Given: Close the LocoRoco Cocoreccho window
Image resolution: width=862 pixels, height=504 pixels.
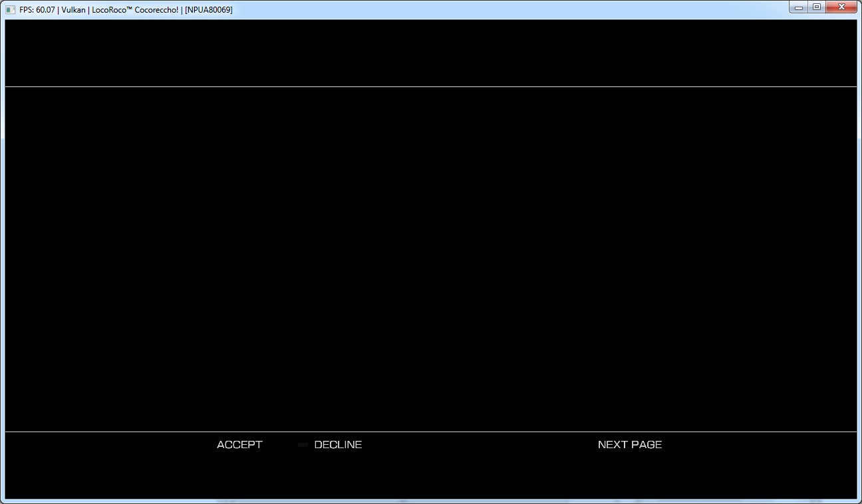Looking at the screenshot, I should pos(841,7).
